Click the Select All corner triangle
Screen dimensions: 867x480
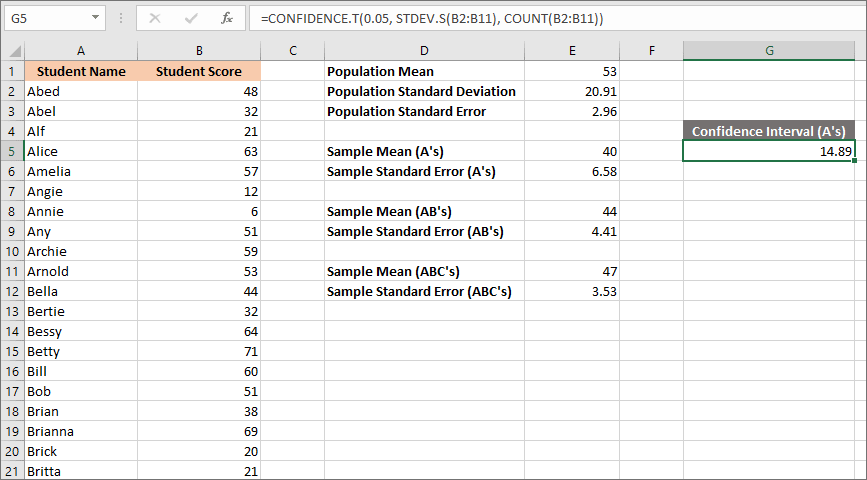(x=12, y=51)
